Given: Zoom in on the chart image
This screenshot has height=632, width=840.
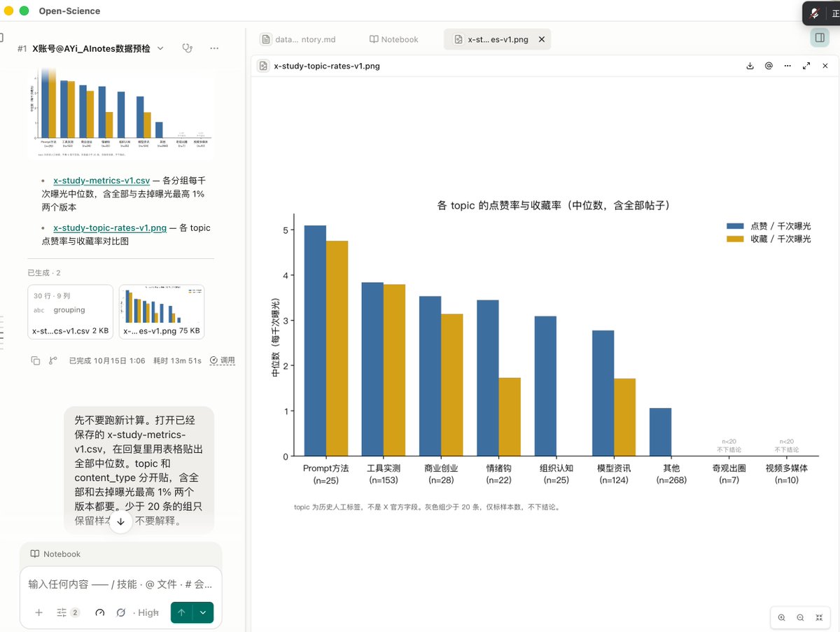Looking at the screenshot, I should pos(782,617).
